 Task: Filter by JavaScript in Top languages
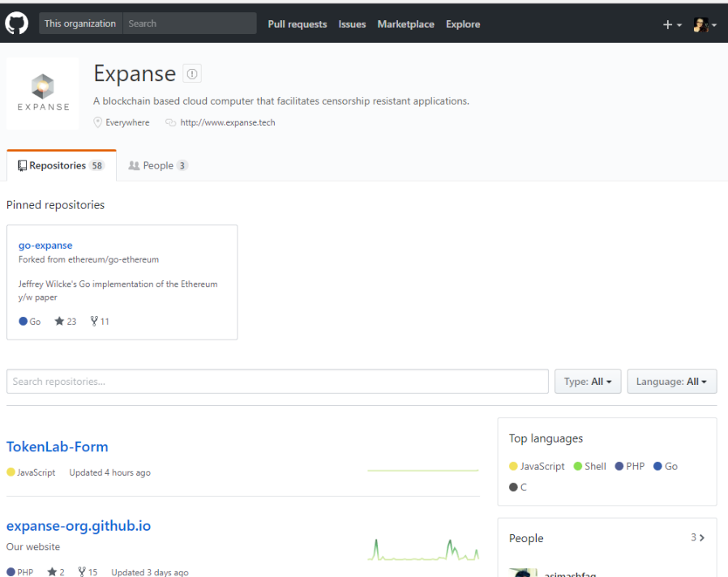537,466
